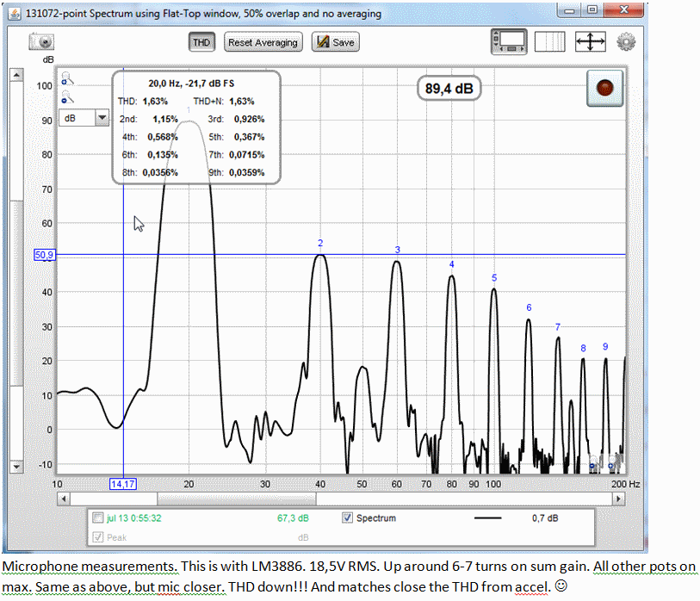Click the 9th harmonic 0,0359% value
700x601 pixels.
point(246,172)
